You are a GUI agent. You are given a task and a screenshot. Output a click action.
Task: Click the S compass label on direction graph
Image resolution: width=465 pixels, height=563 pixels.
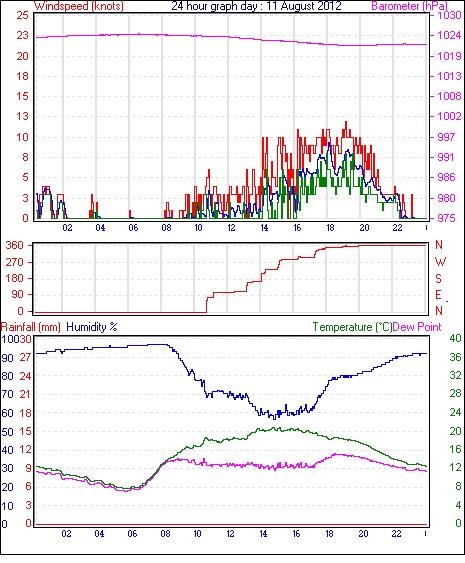coord(438,278)
